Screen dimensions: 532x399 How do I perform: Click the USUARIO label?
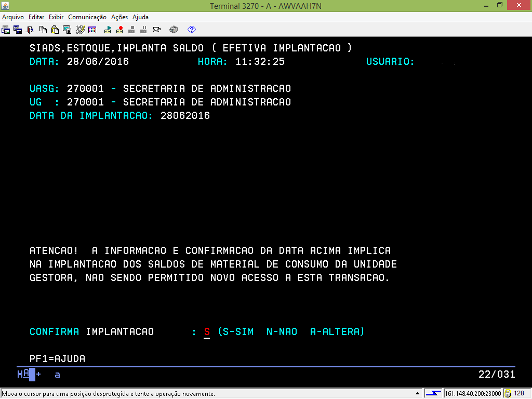[390, 62]
